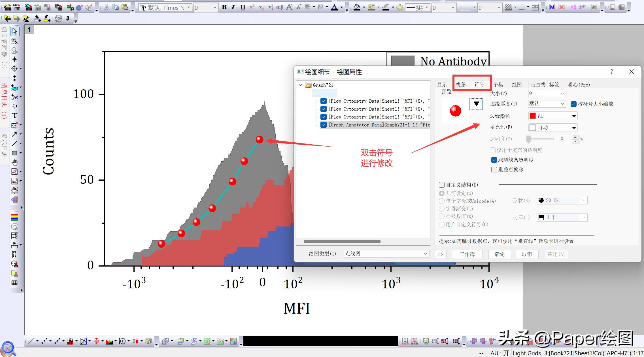Viewport: 644px width, 357px height.
Task: Select the Zoom In tool
Action: (x=15, y=41)
